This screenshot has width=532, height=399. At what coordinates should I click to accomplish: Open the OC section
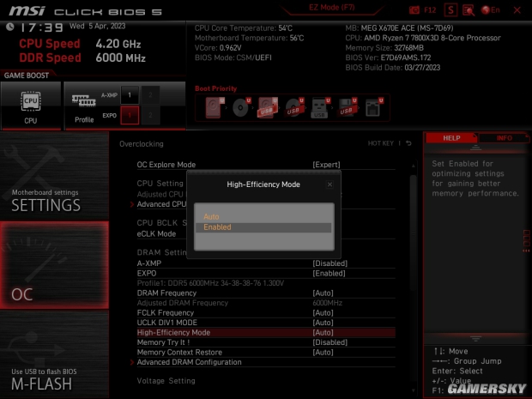(54, 265)
